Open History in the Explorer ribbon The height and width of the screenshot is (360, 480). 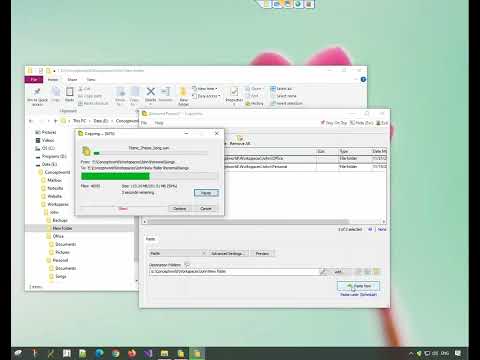(254, 103)
